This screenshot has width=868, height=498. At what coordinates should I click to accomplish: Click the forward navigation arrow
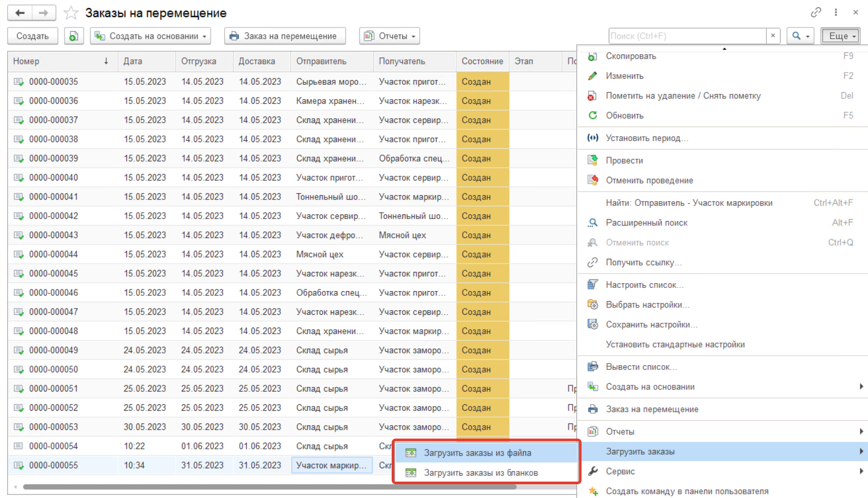(44, 13)
